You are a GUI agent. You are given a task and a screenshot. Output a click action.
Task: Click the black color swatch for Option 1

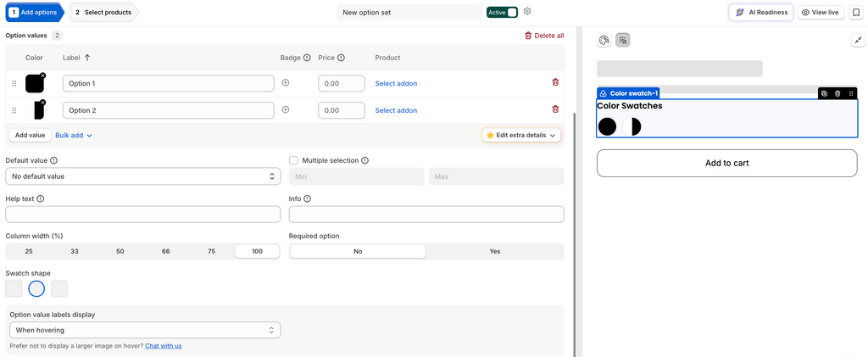point(34,84)
